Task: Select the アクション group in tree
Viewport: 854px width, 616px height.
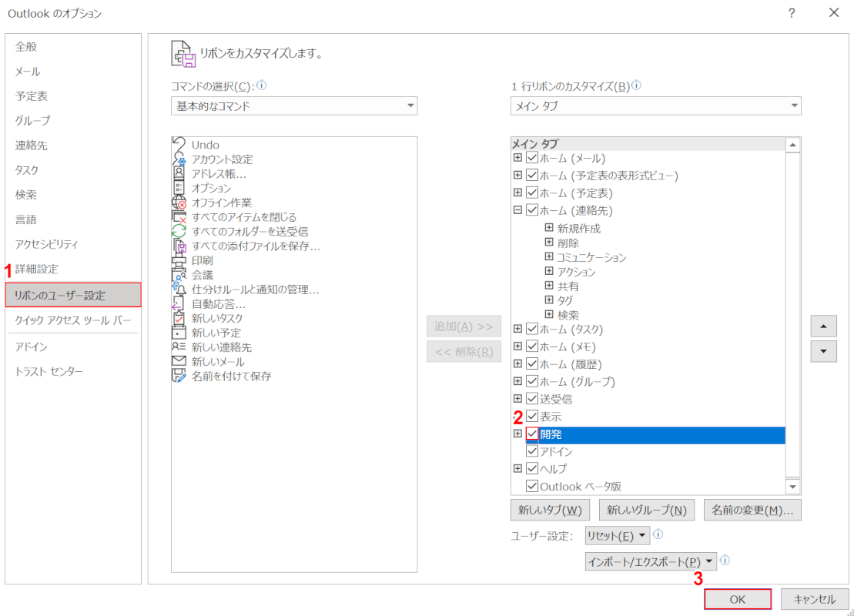Action: pos(576,271)
